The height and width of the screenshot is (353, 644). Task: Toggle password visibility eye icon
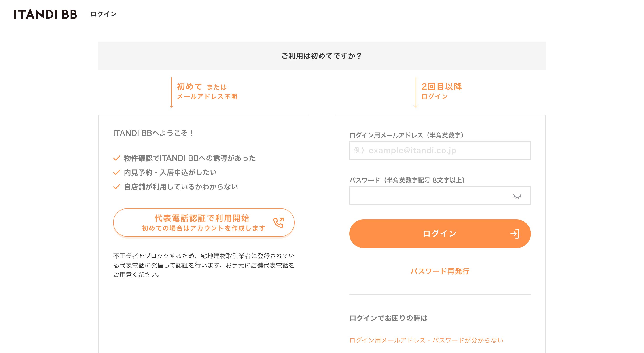point(517,196)
